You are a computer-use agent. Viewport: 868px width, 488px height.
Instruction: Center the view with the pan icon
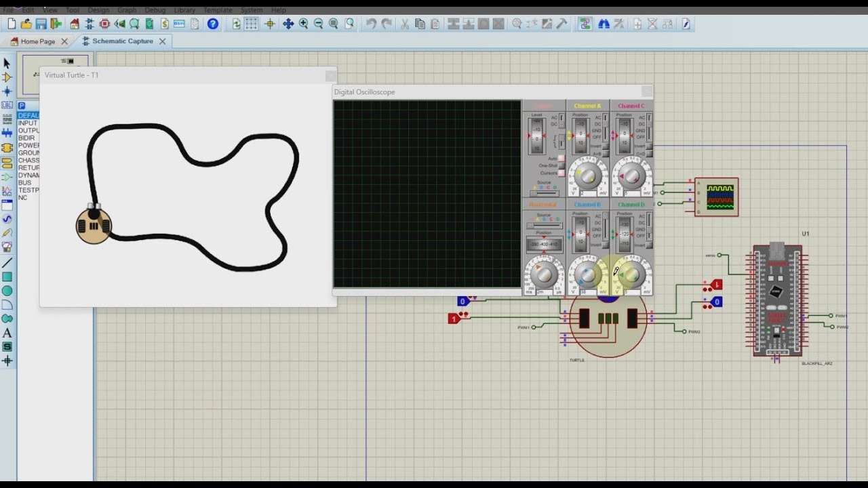[288, 24]
